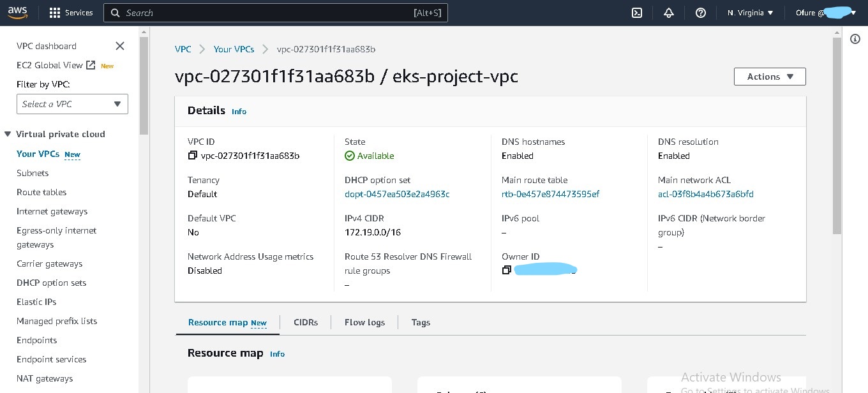Click the IPv4 CIDR value 172.19.0.0/16

373,232
